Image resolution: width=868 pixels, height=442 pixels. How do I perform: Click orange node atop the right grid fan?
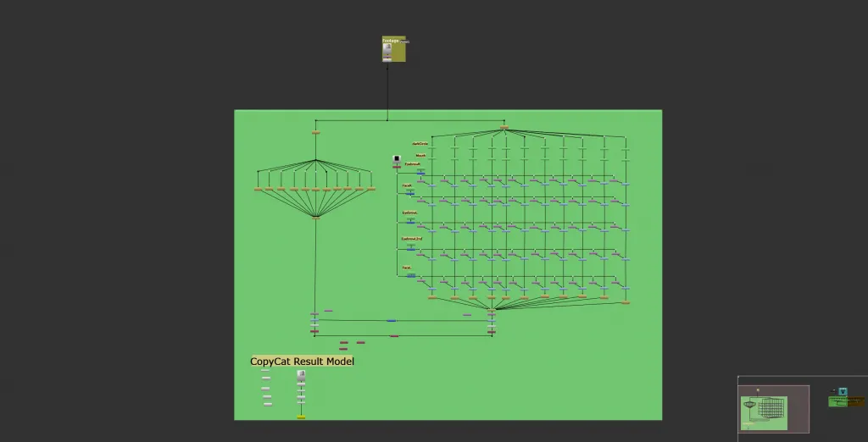click(504, 128)
